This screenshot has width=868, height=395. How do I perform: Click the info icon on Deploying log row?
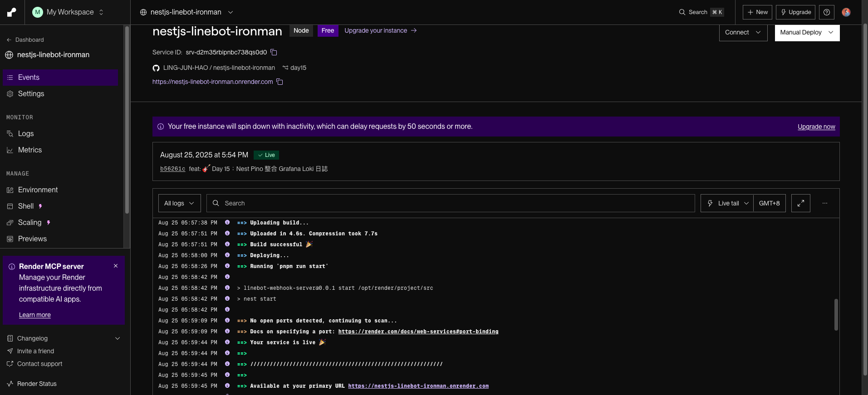point(227,255)
